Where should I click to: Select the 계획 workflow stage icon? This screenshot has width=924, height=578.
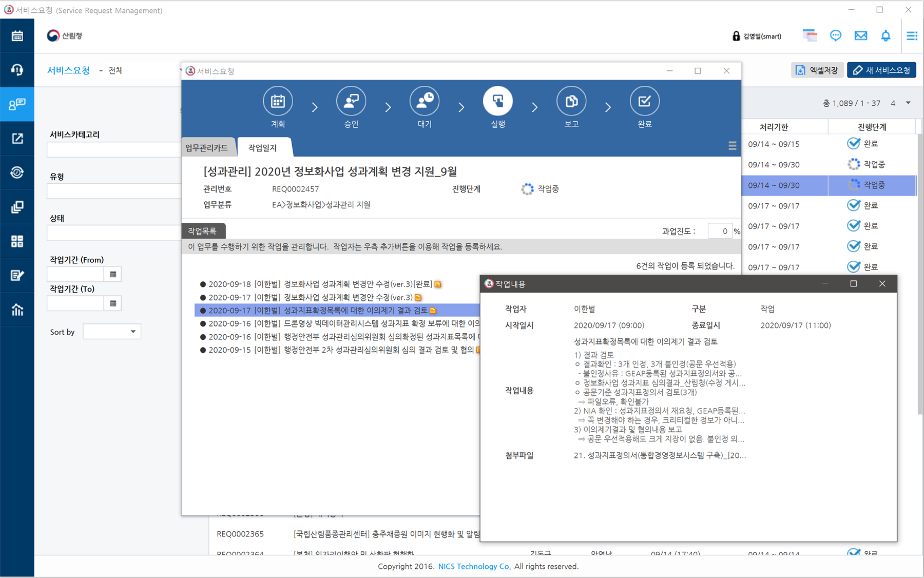point(278,101)
